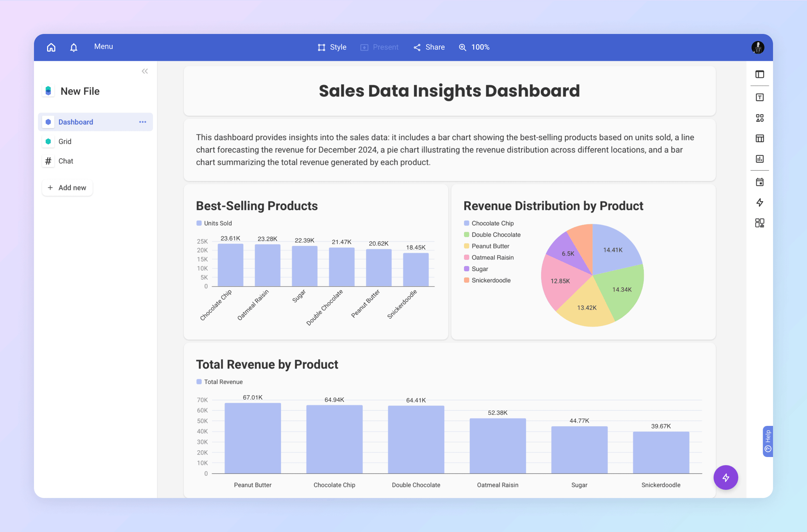This screenshot has height=532, width=807.
Task: Open the Menu in top bar
Action: tap(103, 46)
